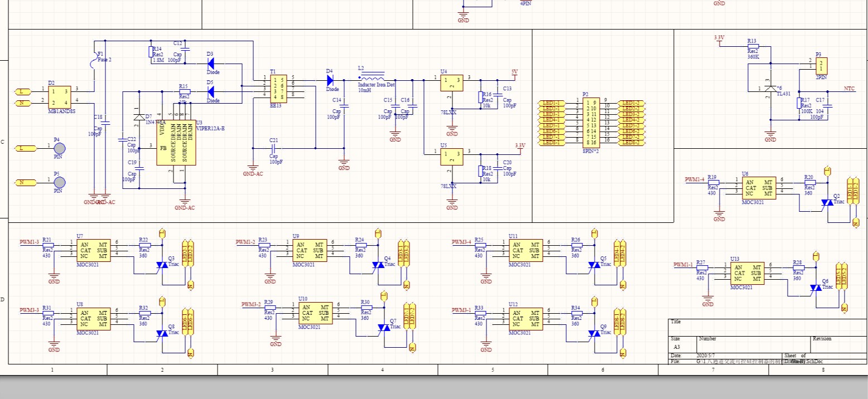Select the U8 MOC3021 optocoupler

[93, 319]
